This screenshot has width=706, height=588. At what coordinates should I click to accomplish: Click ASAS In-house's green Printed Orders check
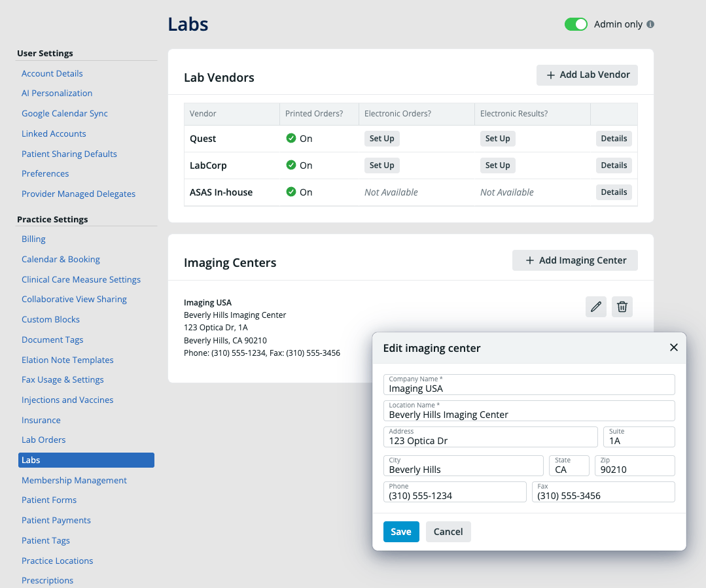coord(291,192)
